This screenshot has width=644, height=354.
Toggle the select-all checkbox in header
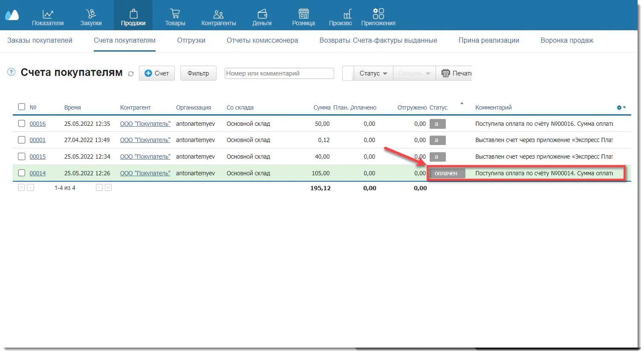coord(22,107)
